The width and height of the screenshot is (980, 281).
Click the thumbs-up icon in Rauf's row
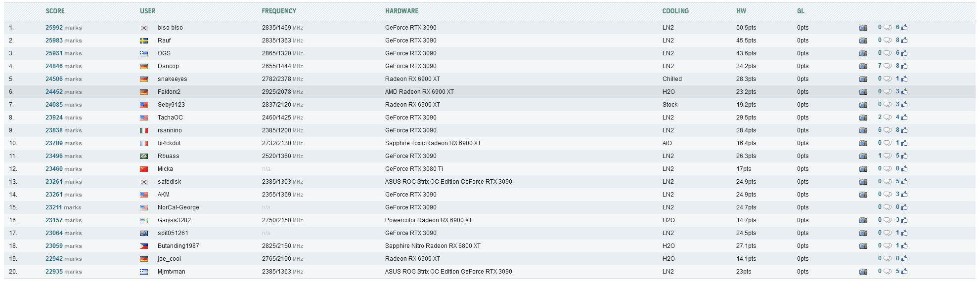pyautogui.click(x=904, y=40)
